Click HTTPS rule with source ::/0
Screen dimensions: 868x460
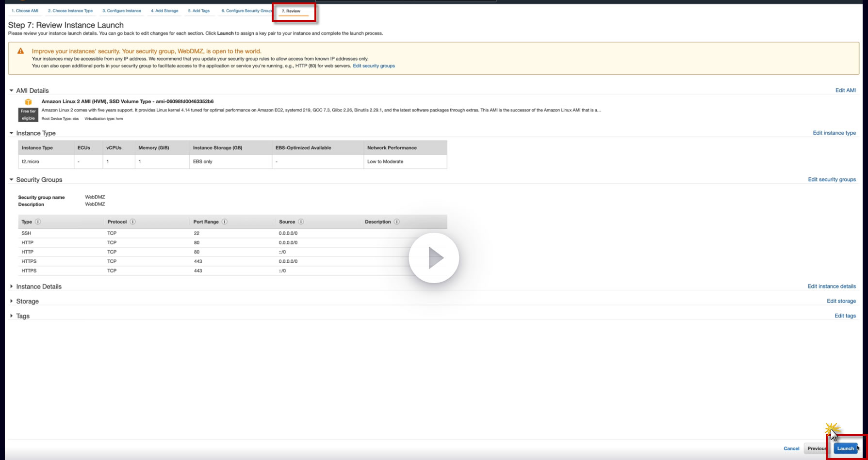(232, 270)
